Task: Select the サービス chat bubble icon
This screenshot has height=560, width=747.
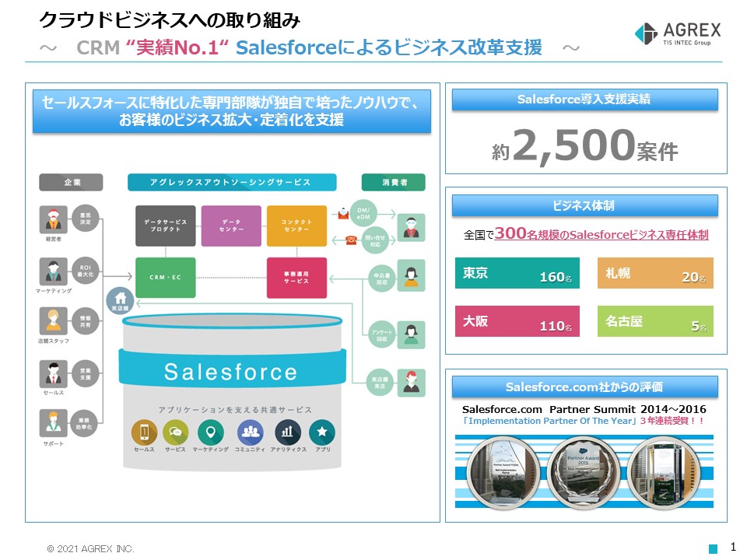Action: point(175,432)
